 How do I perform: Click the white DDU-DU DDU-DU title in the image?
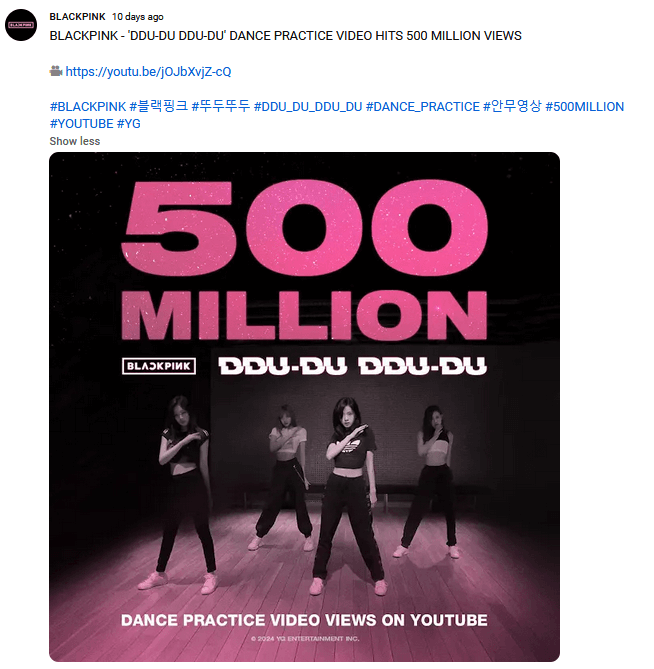pos(353,365)
